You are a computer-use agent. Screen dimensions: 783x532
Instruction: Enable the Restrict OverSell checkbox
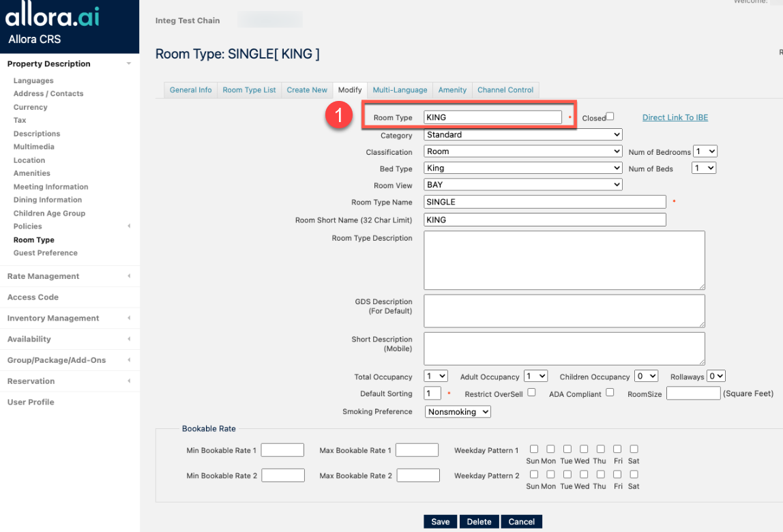point(532,393)
